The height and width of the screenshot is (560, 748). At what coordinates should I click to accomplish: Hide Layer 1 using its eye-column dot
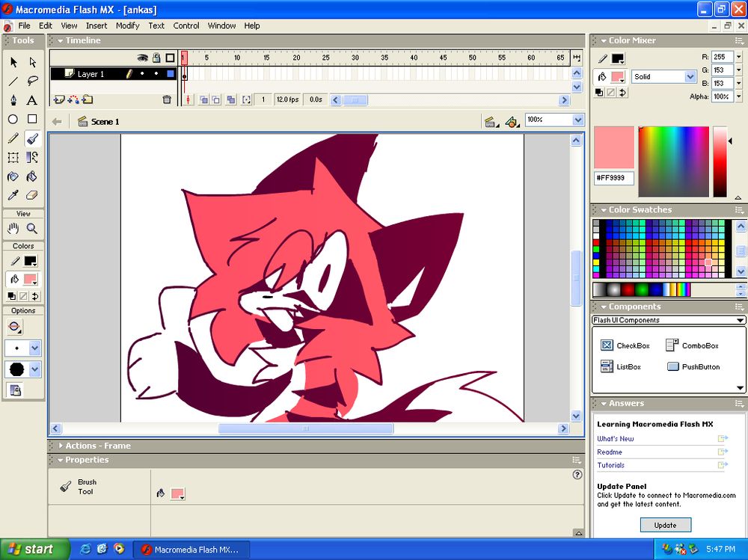pos(142,73)
